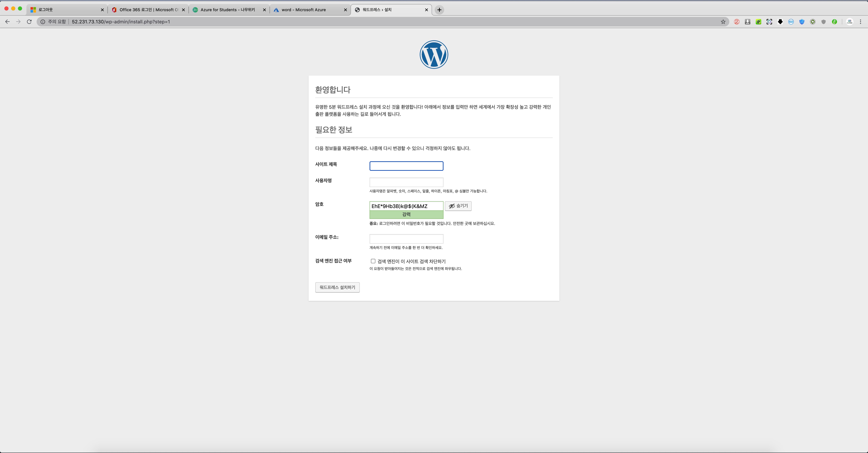The width and height of the screenshot is (868, 453).
Task: Open the camera aperture screenshot extension
Action: point(769,22)
